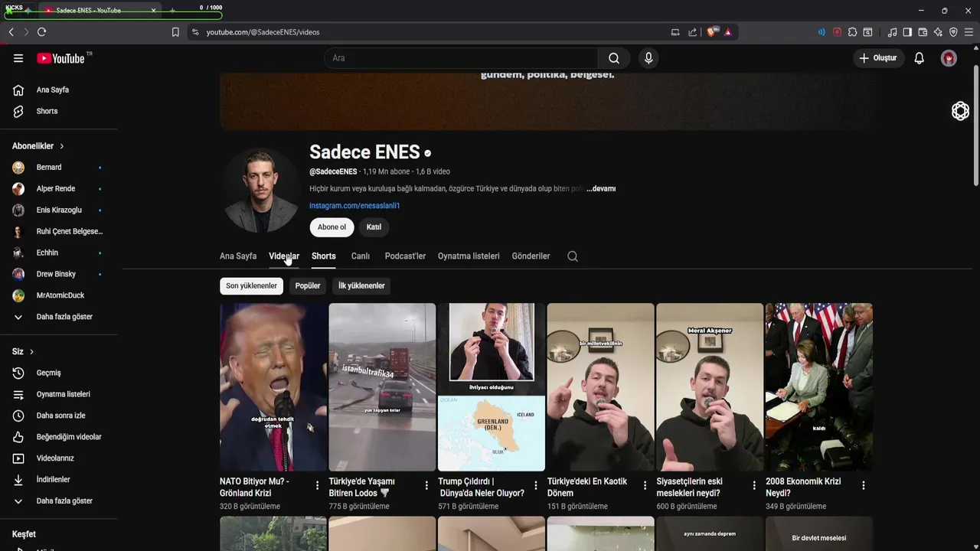Open options menu for NATO Bitiyor Mu video
This screenshot has width=980, height=551.
(317, 485)
